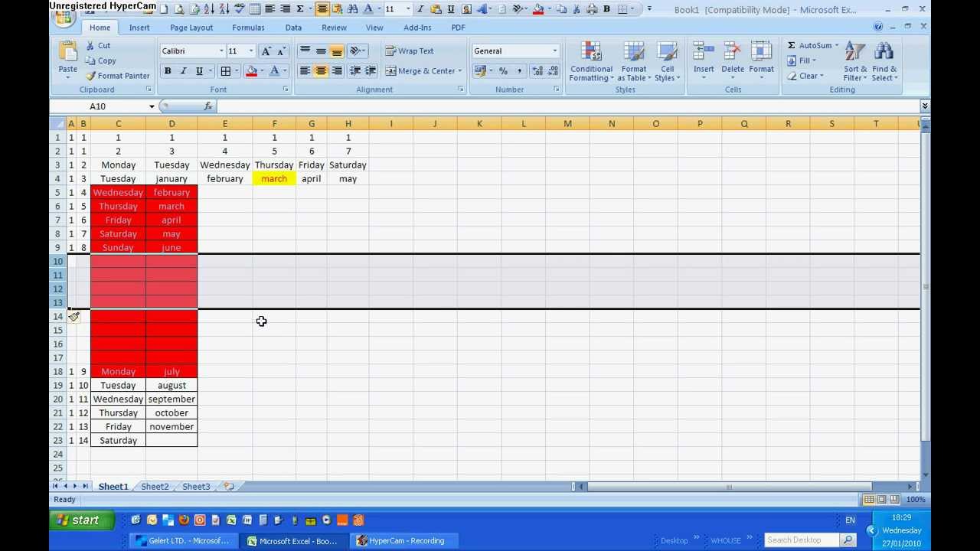The height and width of the screenshot is (551, 980).
Task: Open the Font Color dropdown arrow
Action: coord(285,71)
